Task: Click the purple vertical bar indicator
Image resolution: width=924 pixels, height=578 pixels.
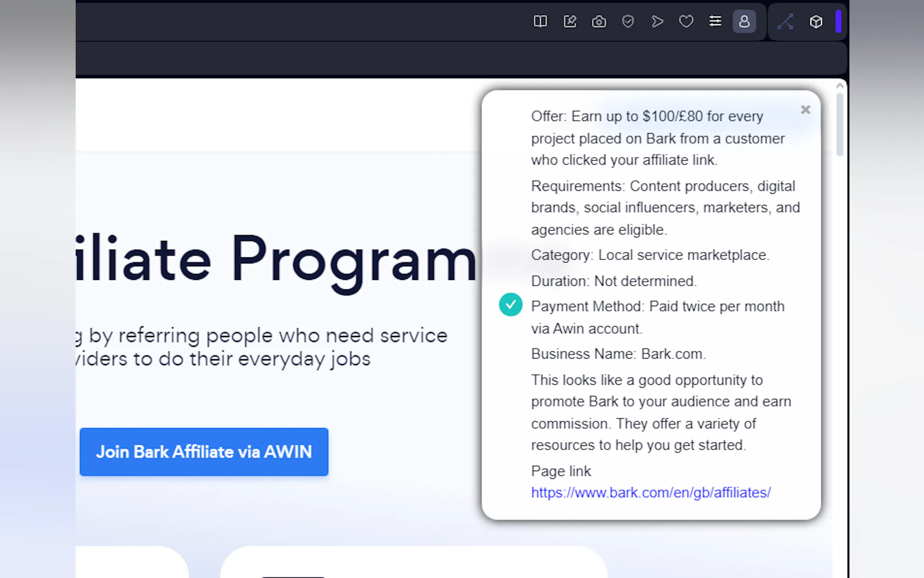Action: click(x=838, y=22)
